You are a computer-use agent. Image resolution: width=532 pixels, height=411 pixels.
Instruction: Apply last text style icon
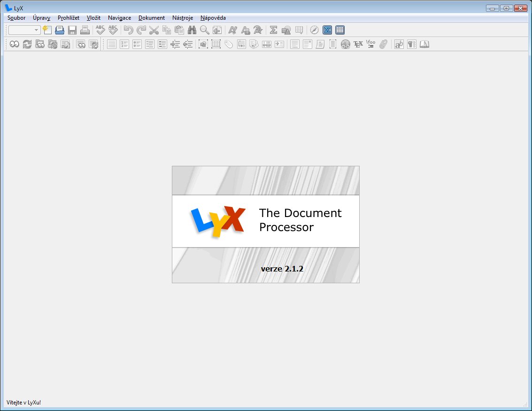coord(258,30)
